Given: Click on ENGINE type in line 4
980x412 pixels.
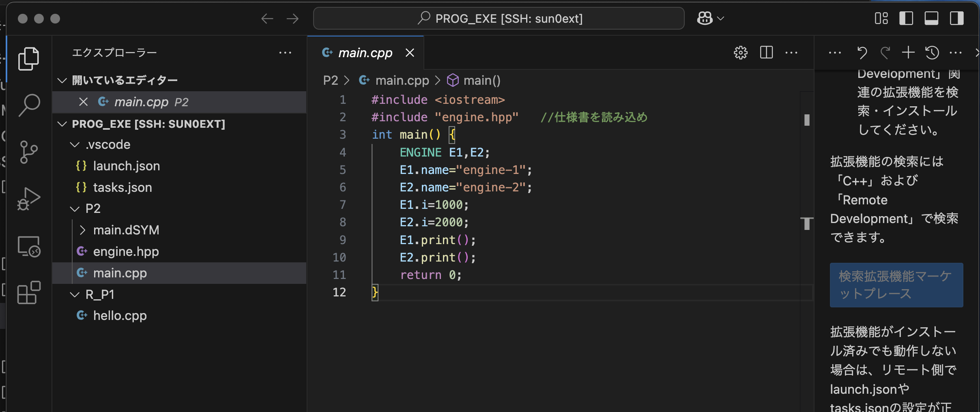Looking at the screenshot, I should (421, 152).
